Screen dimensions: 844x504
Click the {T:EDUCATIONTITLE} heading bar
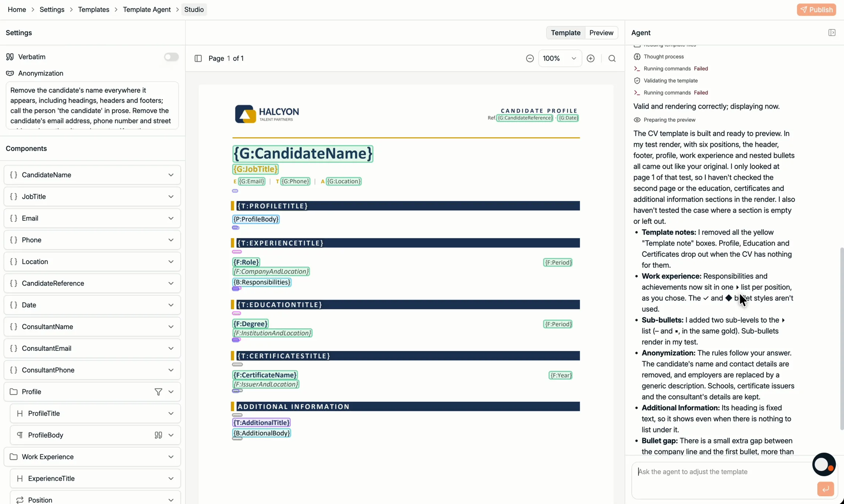pyautogui.click(x=405, y=305)
